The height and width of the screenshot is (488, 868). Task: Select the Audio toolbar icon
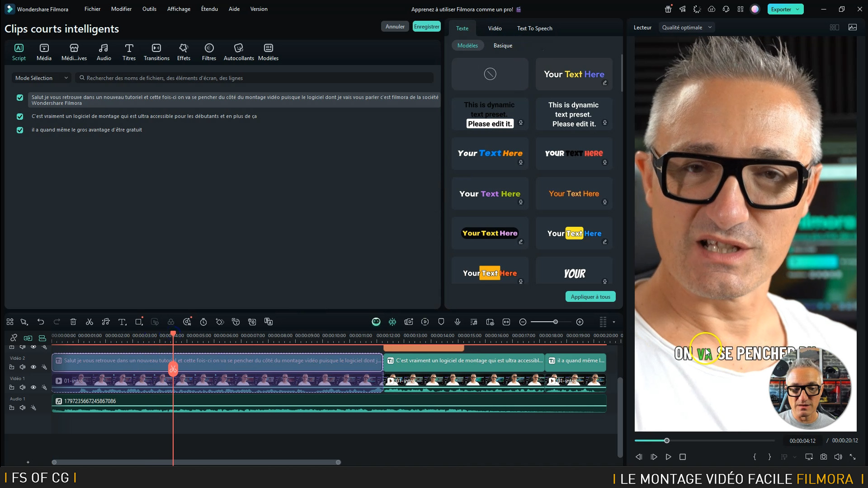(x=104, y=52)
